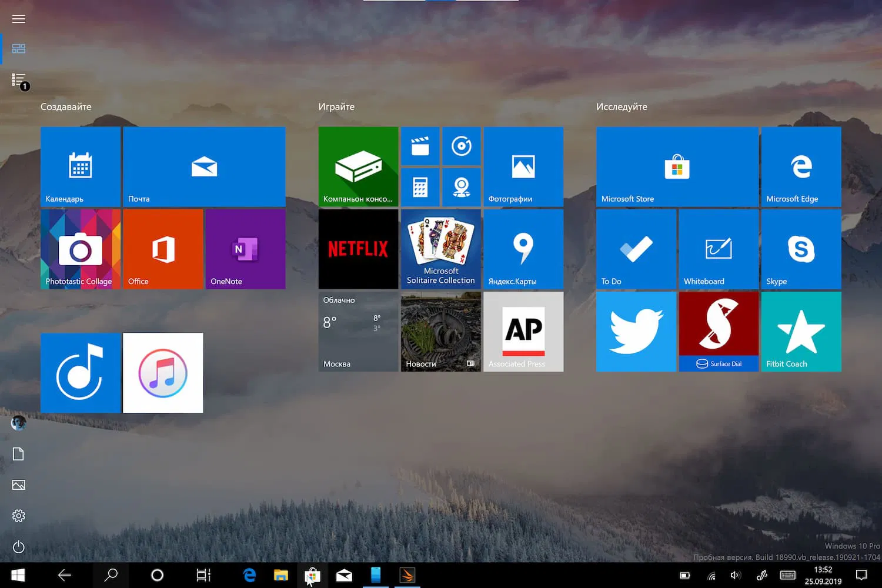Expand the Start menu hamburger

click(18, 18)
